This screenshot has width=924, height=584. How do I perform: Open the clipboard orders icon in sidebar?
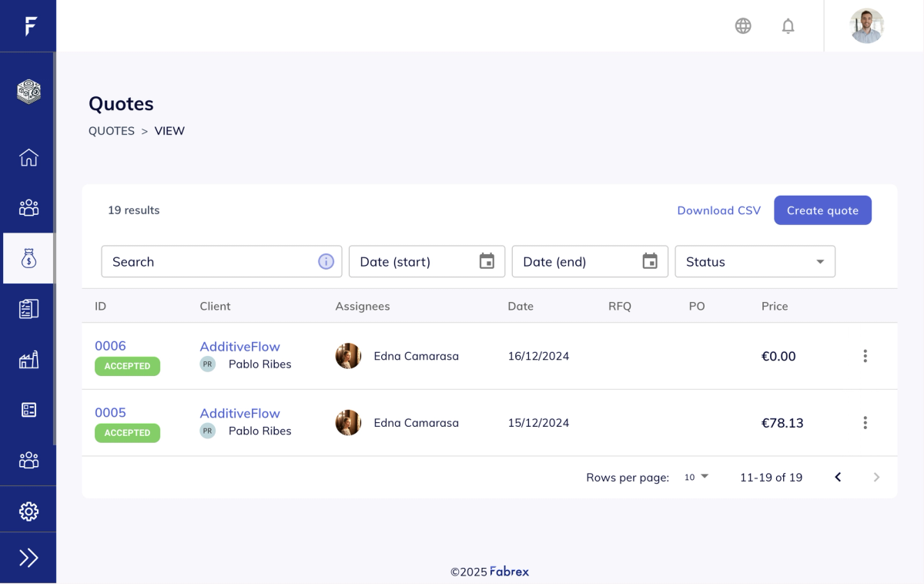tap(28, 309)
